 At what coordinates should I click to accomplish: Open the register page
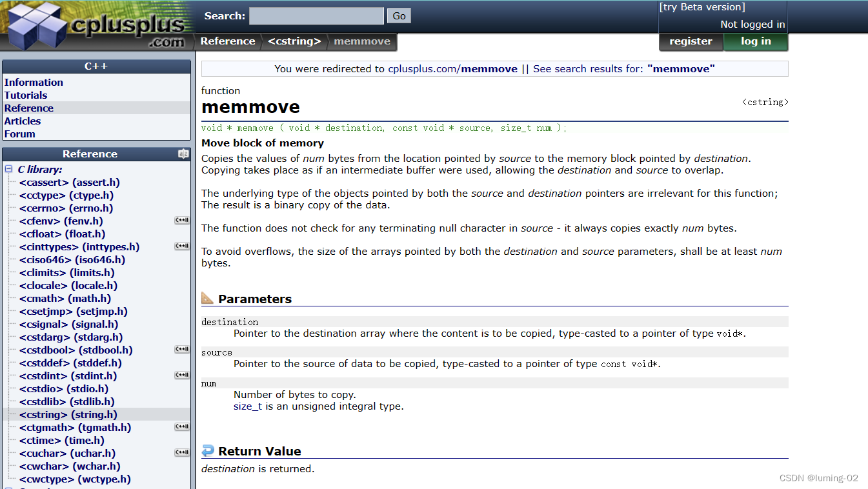pos(691,41)
